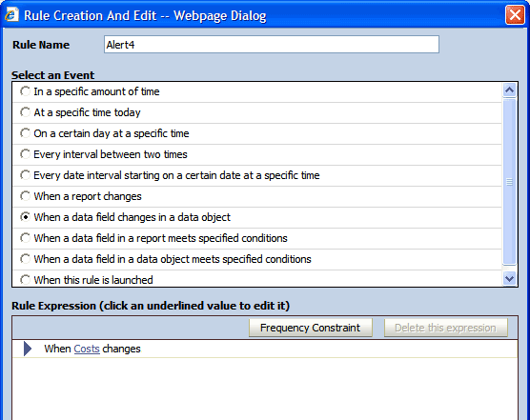Expand the 'When Costs changes' expression arrow
Image resolution: width=530 pixels, height=420 pixels.
click(28, 349)
